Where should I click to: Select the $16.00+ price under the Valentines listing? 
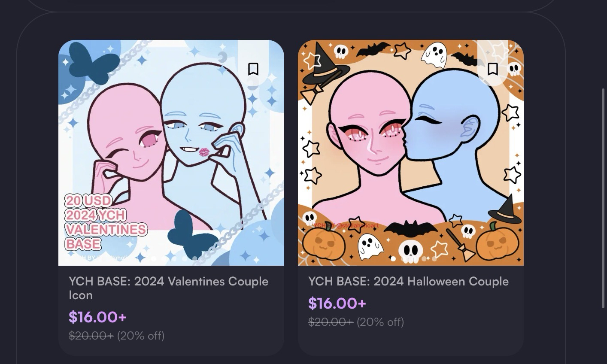[97, 317]
